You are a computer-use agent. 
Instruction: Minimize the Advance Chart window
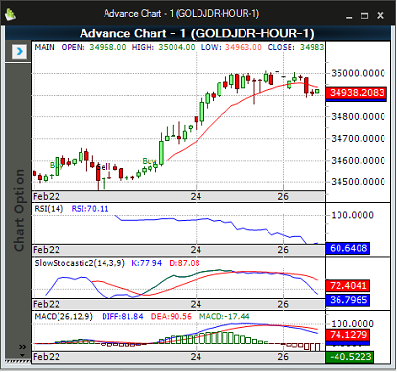coord(349,16)
